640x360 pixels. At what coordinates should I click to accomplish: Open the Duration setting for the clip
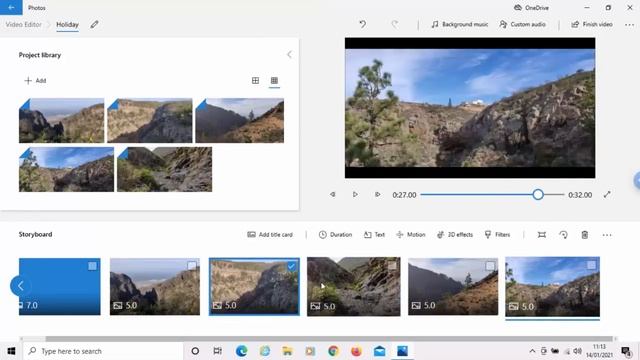click(x=335, y=235)
